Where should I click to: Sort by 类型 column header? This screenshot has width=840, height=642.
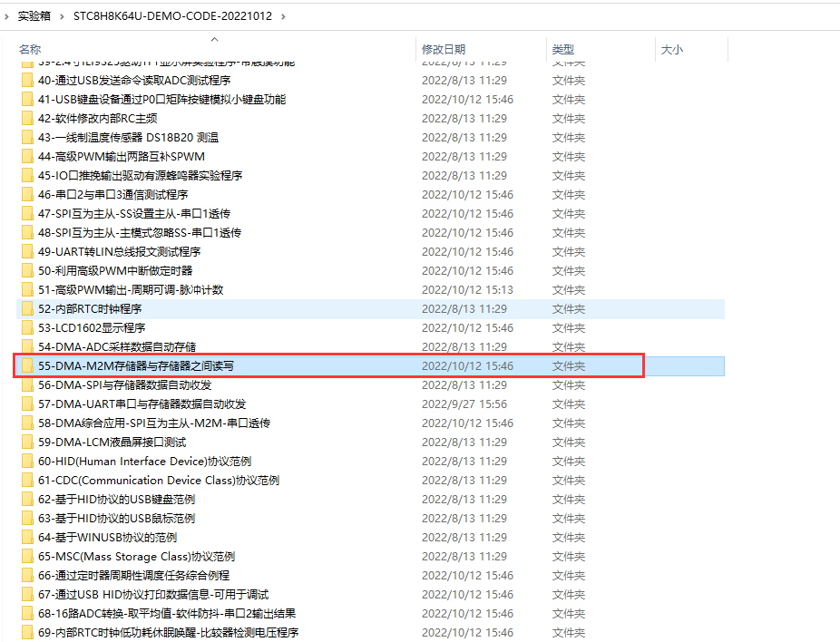tap(563, 49)
